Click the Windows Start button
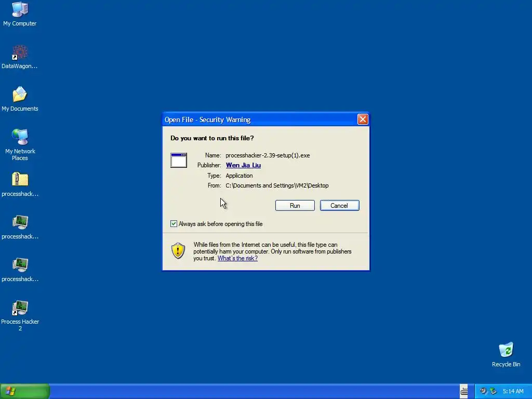532x399 pixels. click(25, 391)
